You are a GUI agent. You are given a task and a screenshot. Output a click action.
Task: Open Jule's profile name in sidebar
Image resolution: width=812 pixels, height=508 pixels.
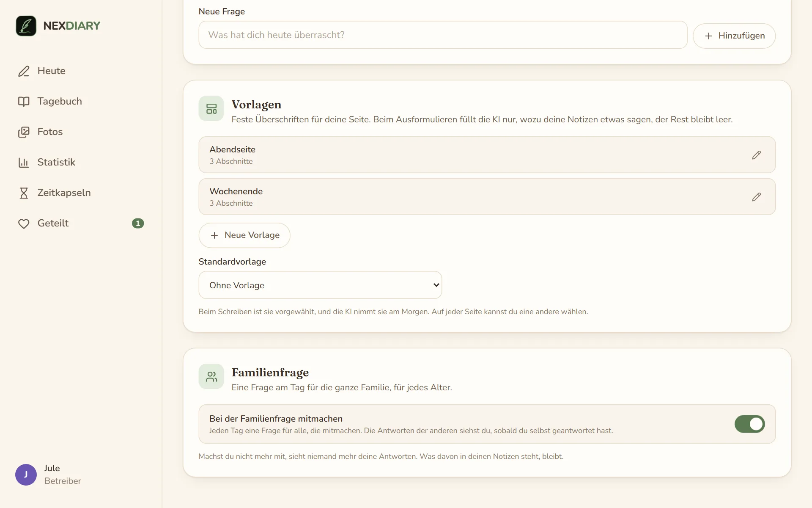pos(52,468)
